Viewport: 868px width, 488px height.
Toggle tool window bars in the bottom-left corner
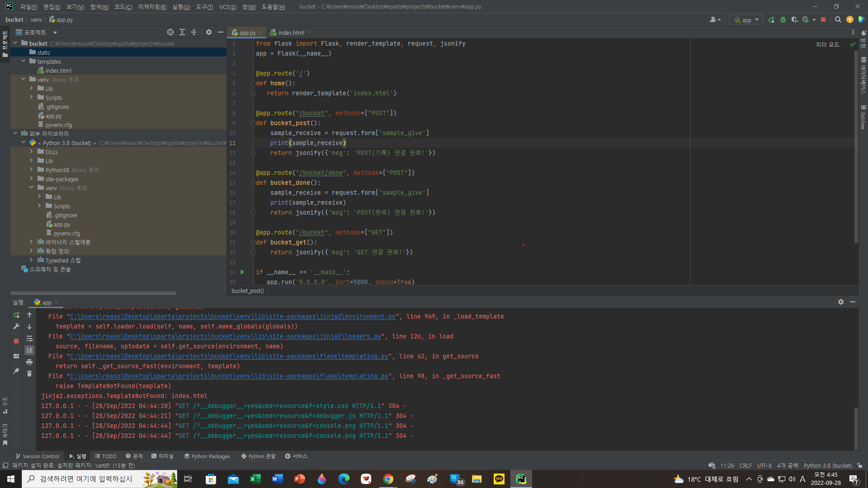click(x=5, y=466)
